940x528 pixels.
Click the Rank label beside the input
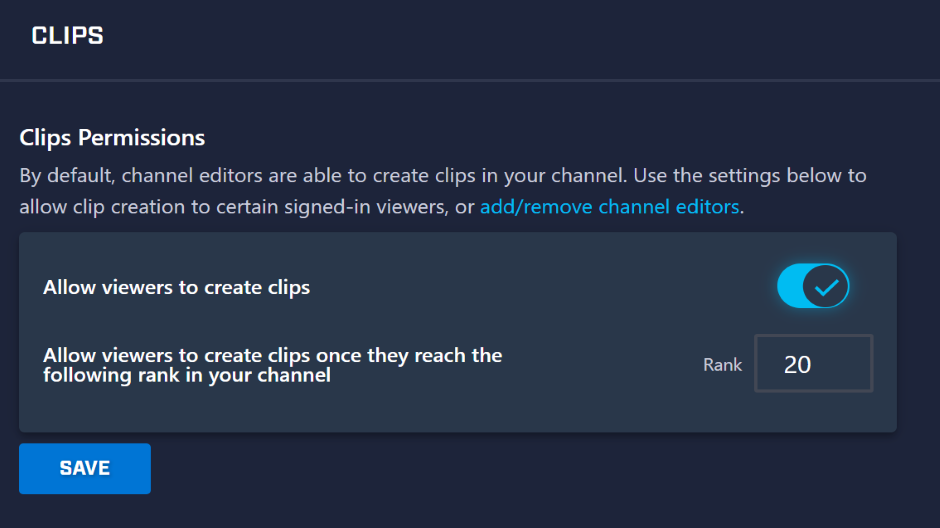pyautogui.click(x=722, y=365)
